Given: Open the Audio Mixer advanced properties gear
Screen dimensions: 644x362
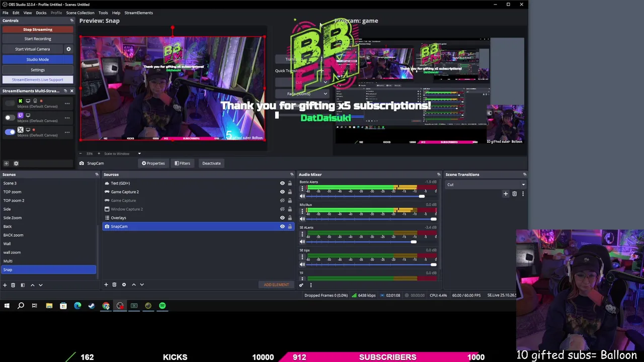Looking at the screenshot, I should pyautogui.click(x=301, y=285).
